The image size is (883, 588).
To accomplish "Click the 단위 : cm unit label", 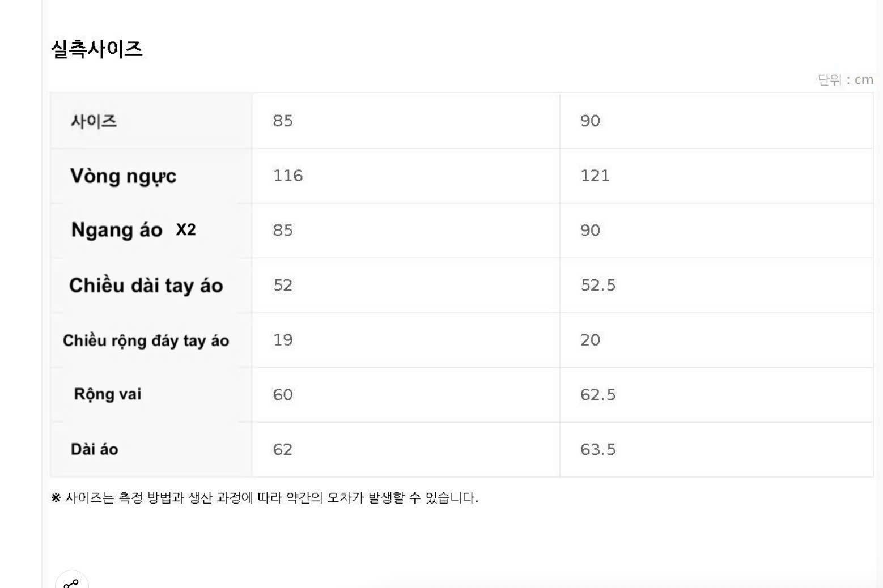I will 845,80.
